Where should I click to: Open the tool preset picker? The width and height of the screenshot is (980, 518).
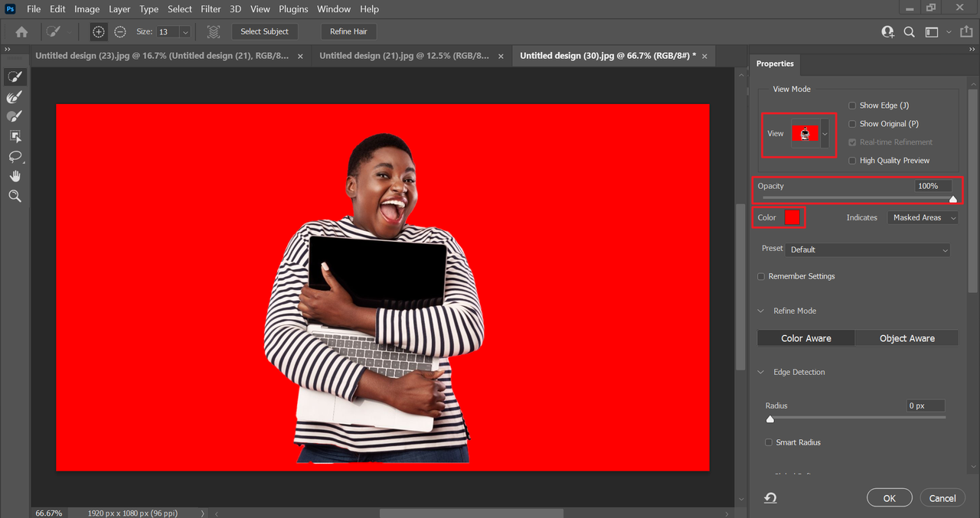pos(57,32)
